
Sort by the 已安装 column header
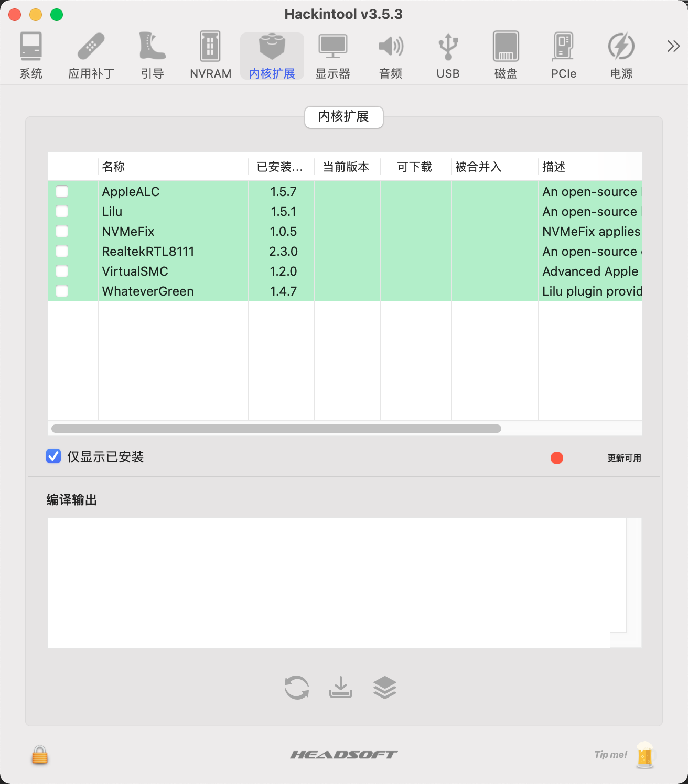pos(281,167)
